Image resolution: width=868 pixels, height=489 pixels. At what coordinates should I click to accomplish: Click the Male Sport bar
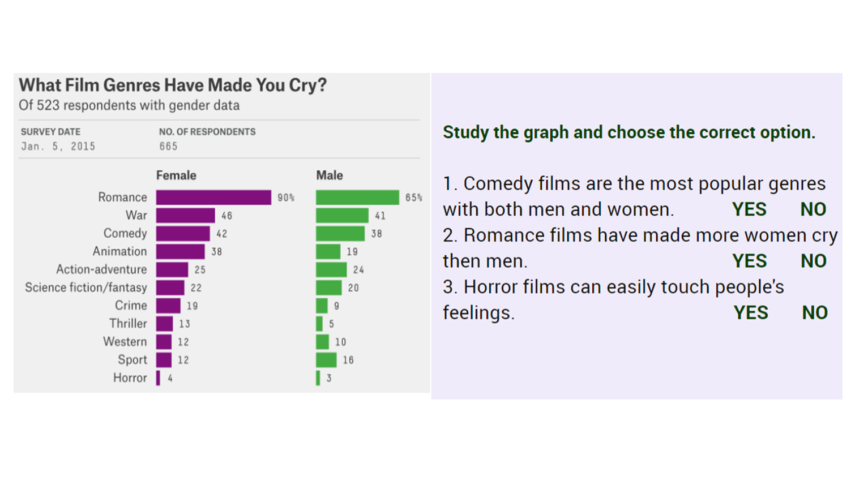point(326,360)
